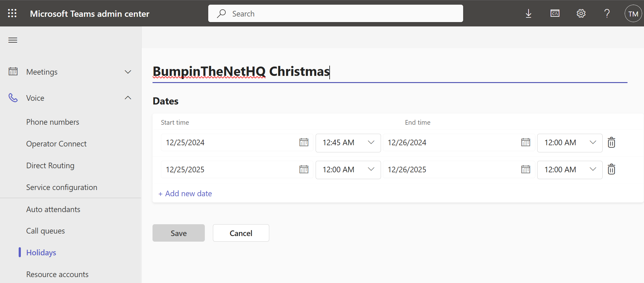The width and height of the screenshot is (644, 283).
Task: Open end time dropdown for 12/26/2025
Action: coord(569,170)
